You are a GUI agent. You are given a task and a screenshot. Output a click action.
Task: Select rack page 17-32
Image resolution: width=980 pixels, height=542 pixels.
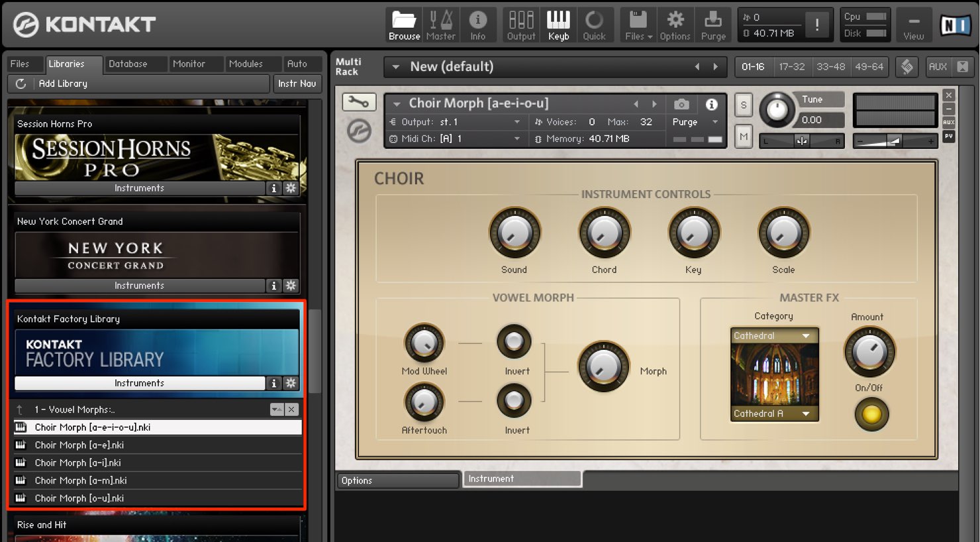click(x=791, y=67)
